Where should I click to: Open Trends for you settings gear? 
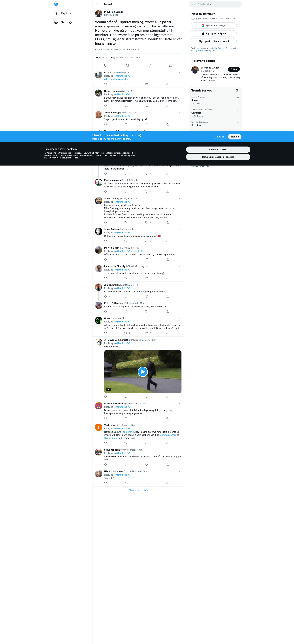[x=237, y=90]
